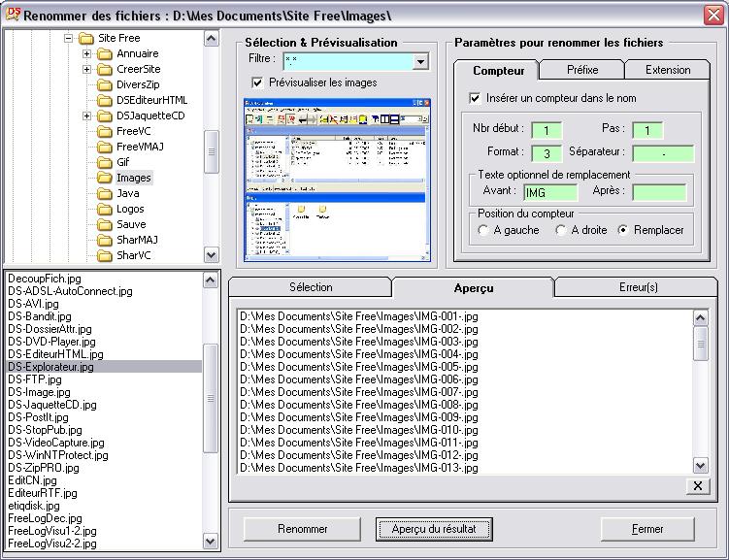Click the Gif folder icon

(105, 163)
